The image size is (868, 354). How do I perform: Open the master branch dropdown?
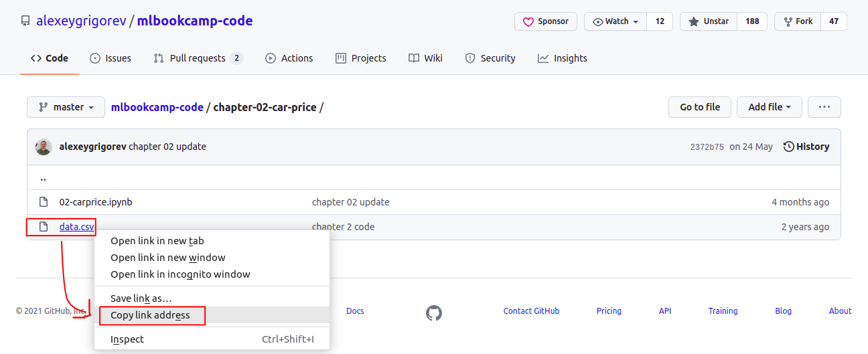tap(66, 107)
